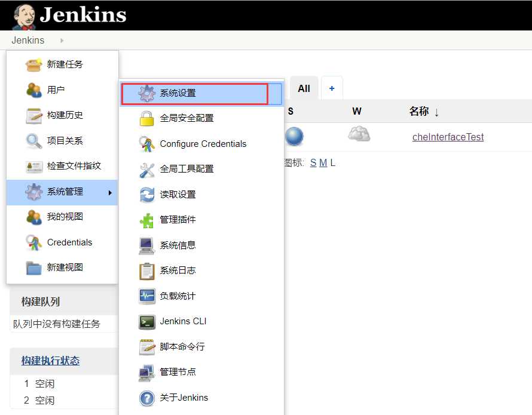This screenshot has width=532, height=415.
Task: Click the 系统信息 computer icon
Action: click(x=146, y=246)
